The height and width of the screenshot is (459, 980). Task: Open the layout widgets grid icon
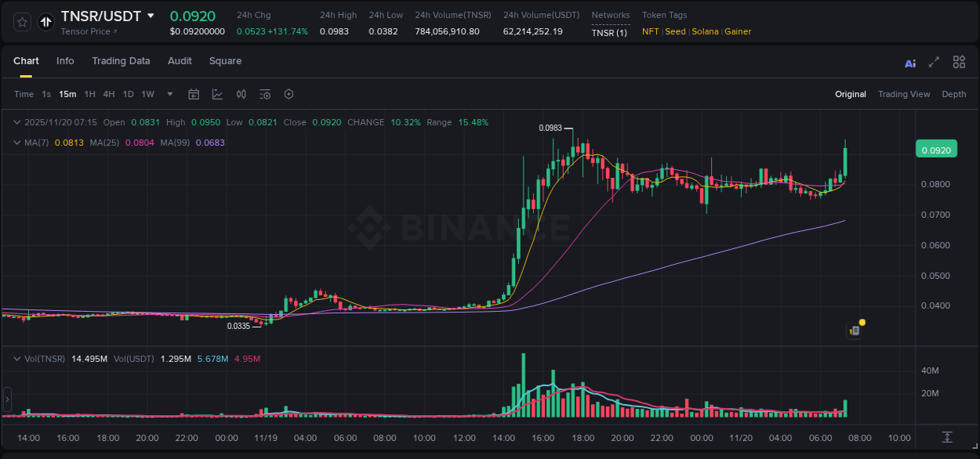tap(958, 61)
